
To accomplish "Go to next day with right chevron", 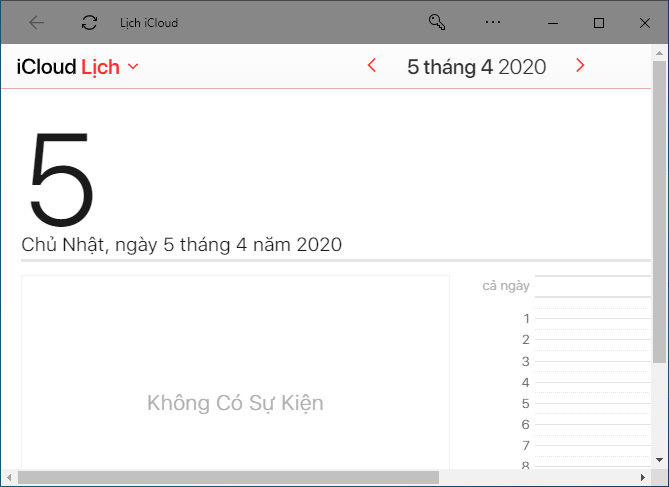I will (x=580, y=65).
